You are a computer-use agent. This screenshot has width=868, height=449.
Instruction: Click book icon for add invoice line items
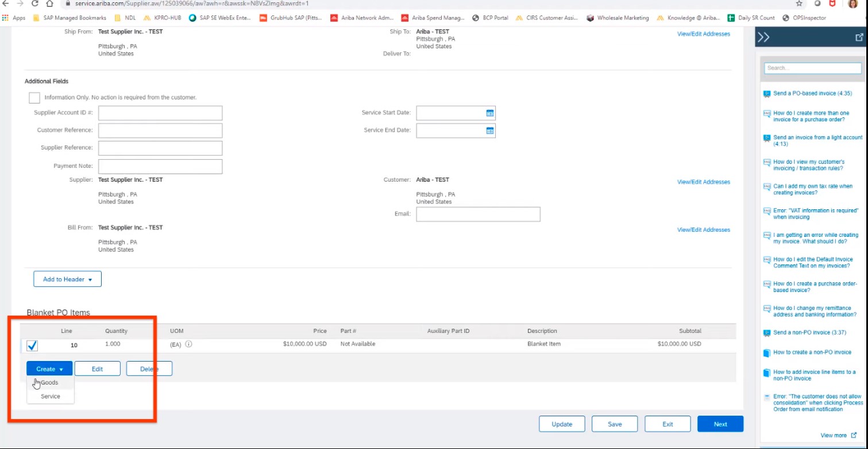pos(766,373)
